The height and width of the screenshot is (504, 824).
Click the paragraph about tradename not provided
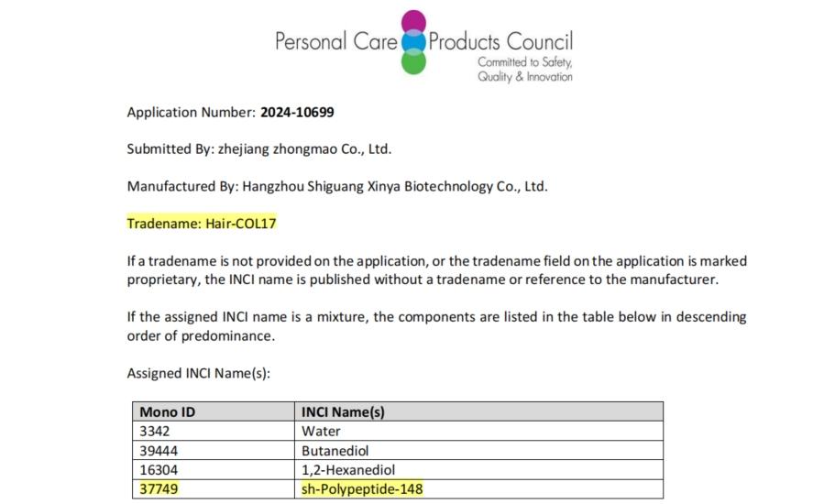(423, 269)
